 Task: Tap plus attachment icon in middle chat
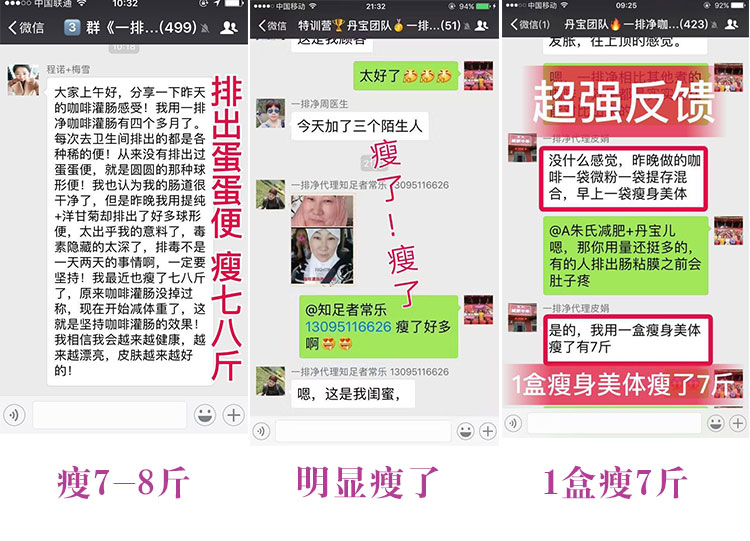coord(487,431)
